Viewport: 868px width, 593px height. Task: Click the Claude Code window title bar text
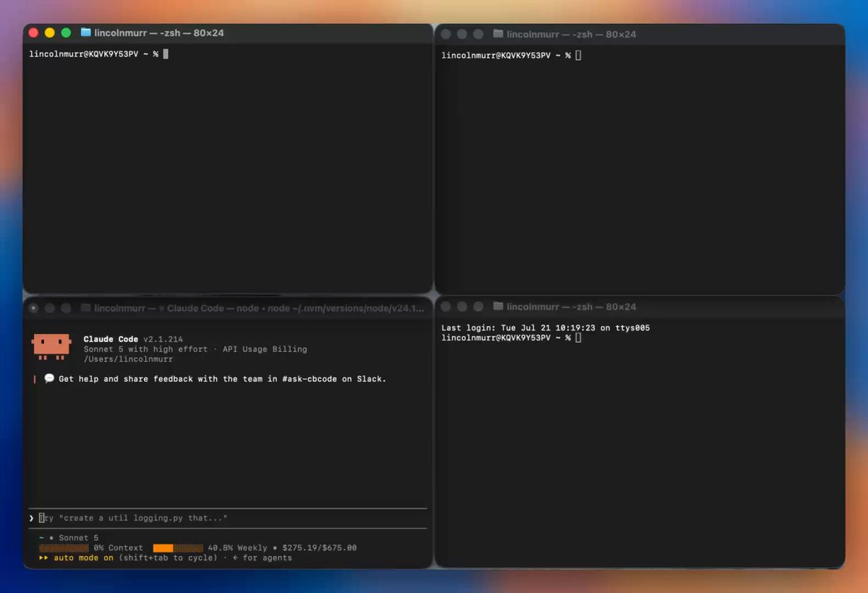(x=260, y=309)
